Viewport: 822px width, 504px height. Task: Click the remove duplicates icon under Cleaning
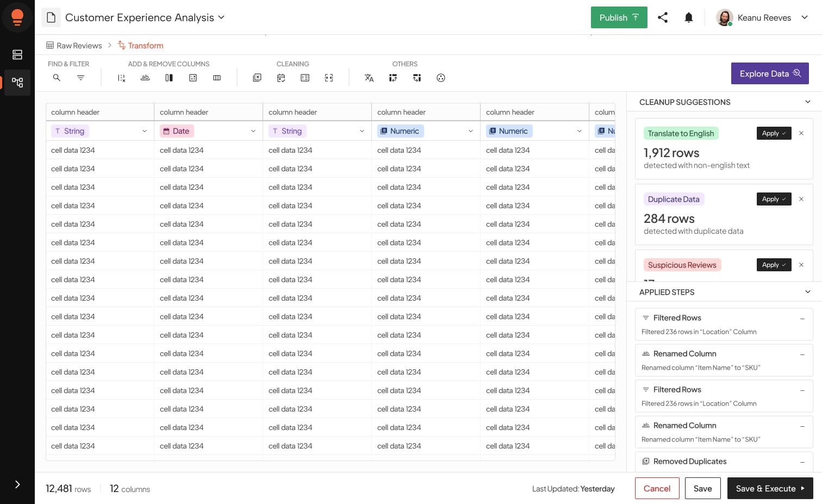[257, 78]
